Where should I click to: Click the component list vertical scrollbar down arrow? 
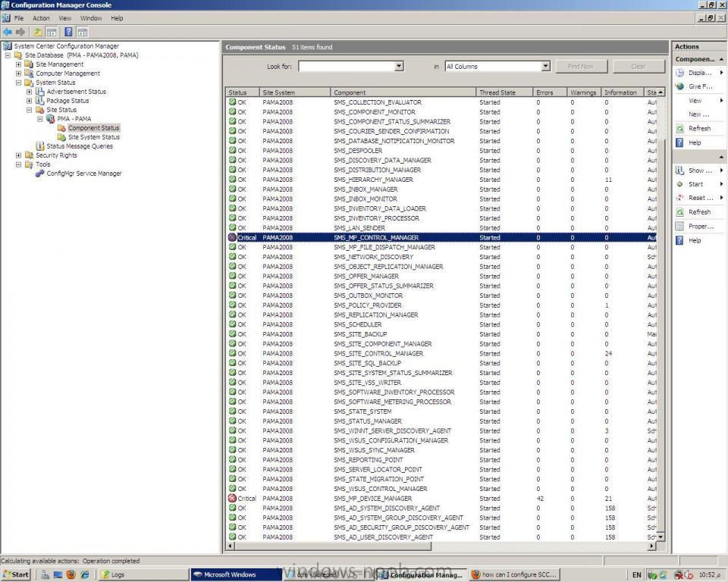point(661,537)
